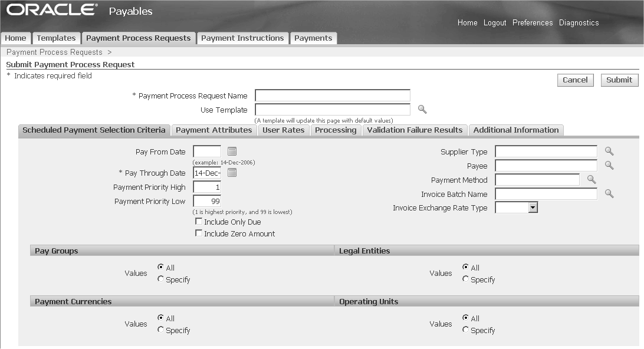Search the Payment Method list of values
The height and width of the screenshot is (349, 644).
591,179
